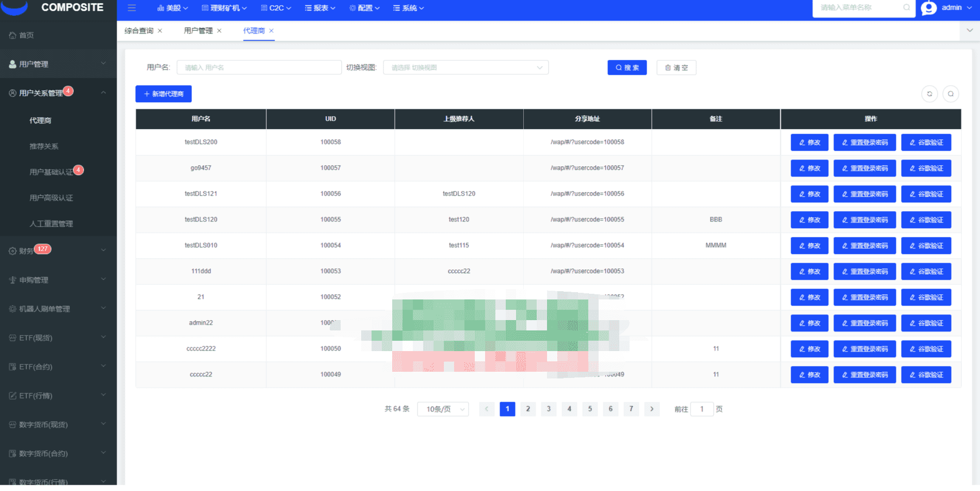Click the next page arrow
This screenshot has width=980, height=491.
coord(652,409)
